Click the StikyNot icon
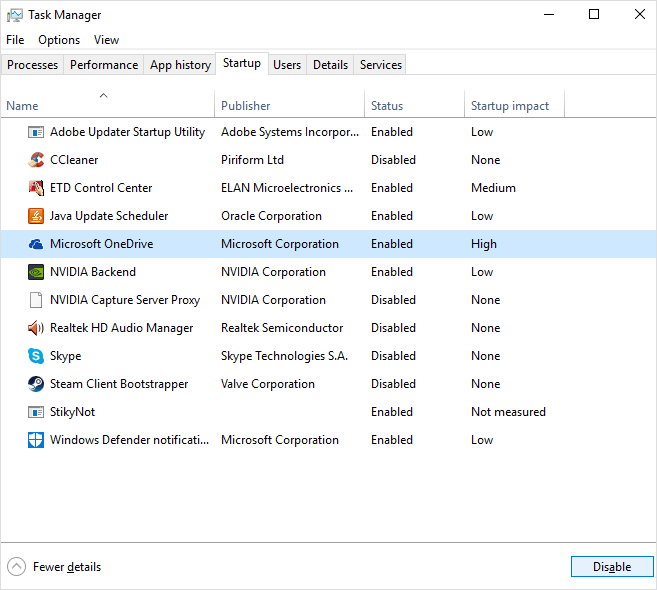Image resolution: width=657 pixels, height=590 pixels. pos(36,412)
